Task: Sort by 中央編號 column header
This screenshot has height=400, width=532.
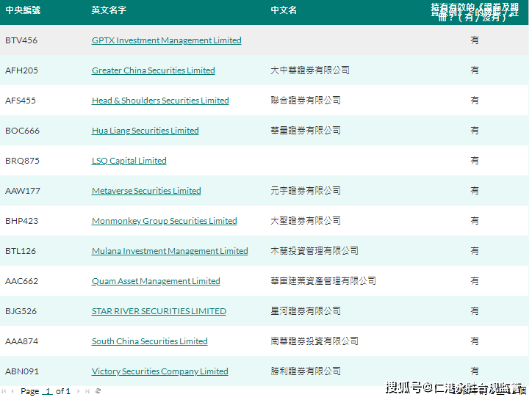Action: [x=23, y=10]
